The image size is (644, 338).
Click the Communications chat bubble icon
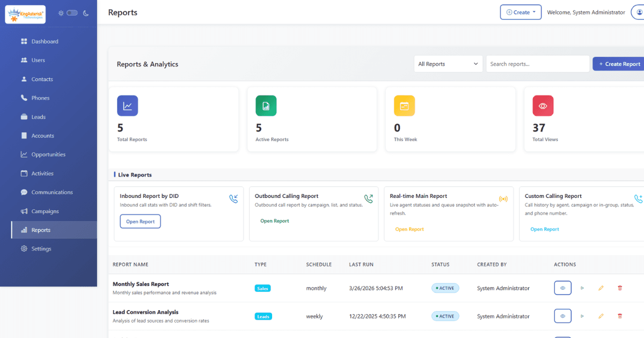[24, 192]
